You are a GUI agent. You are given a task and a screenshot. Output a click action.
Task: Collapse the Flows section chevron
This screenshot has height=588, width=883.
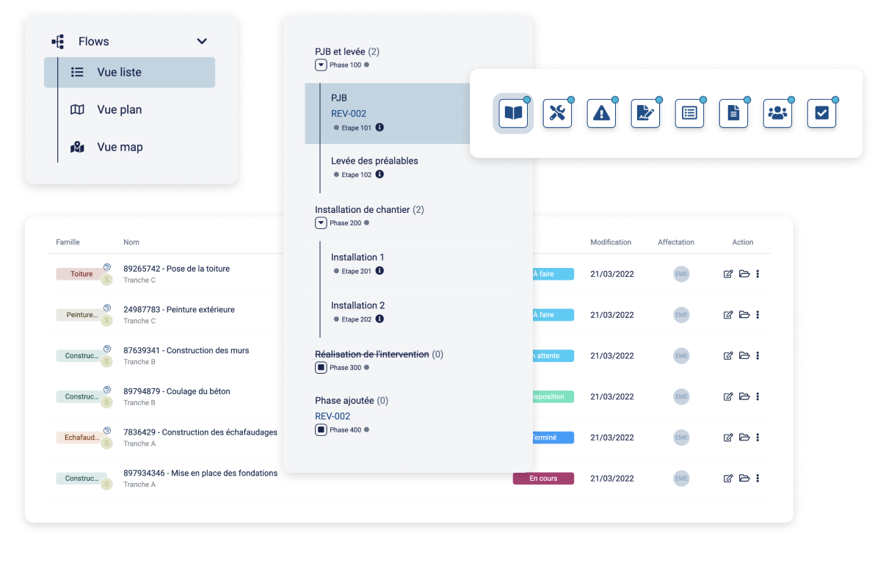coord(202,41)
